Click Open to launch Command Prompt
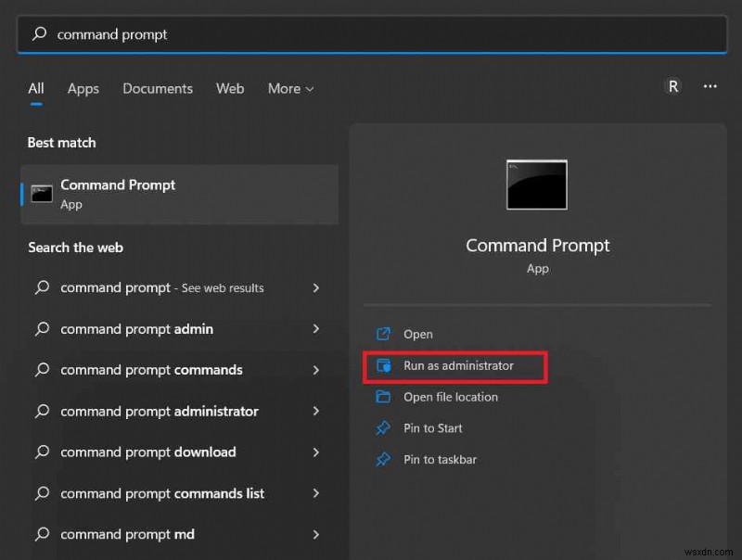Screen dimensions: 742x560 417,334
